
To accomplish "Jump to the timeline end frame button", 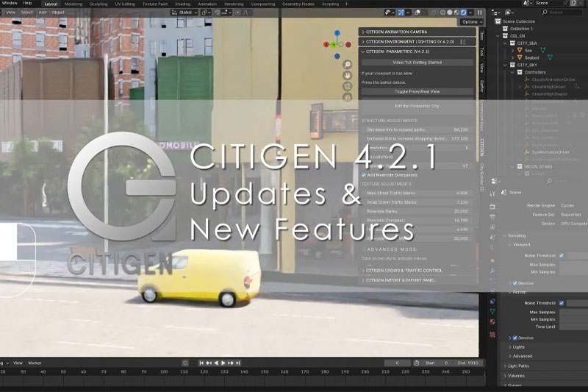I will point(237,363).
